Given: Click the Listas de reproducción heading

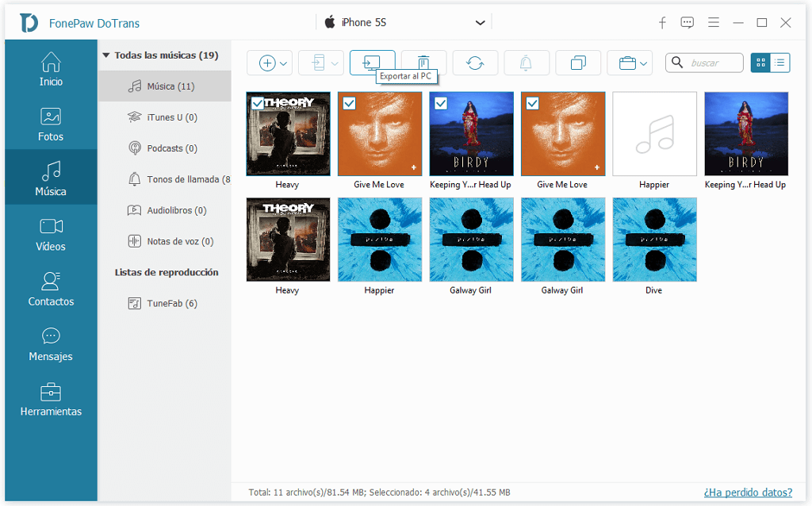Looking at the screenshot, I should tap(167, 272).
